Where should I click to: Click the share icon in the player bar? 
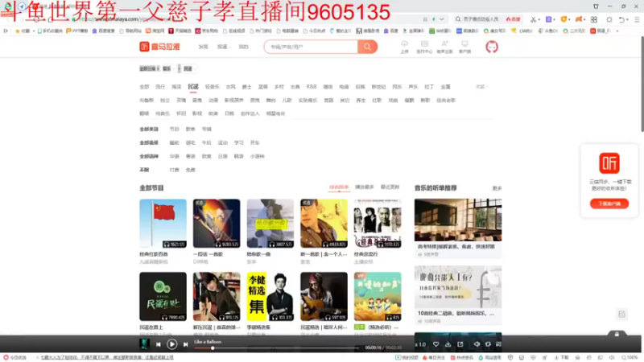(x=460, y=344)
